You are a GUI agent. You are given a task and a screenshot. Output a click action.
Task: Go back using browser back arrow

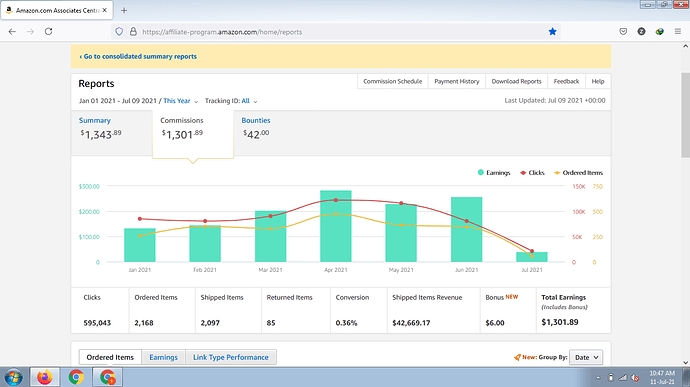coord(12,32)
